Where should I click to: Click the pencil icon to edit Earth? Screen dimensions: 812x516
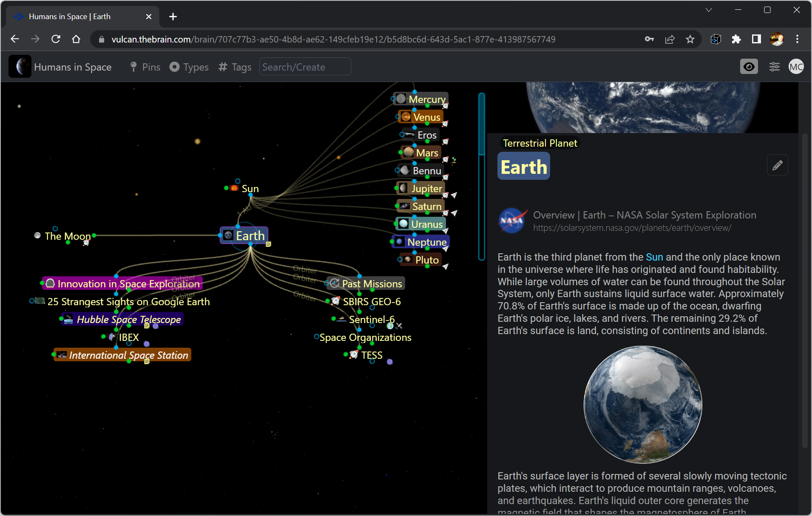click(x=777, y=165)
